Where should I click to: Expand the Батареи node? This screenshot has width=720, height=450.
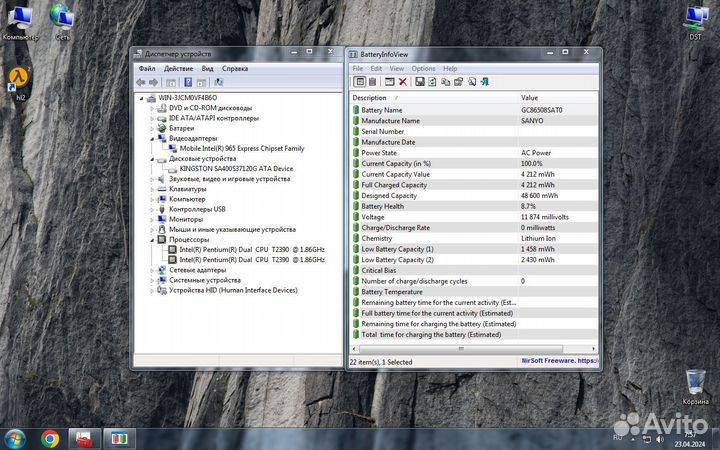click(152, 129)
